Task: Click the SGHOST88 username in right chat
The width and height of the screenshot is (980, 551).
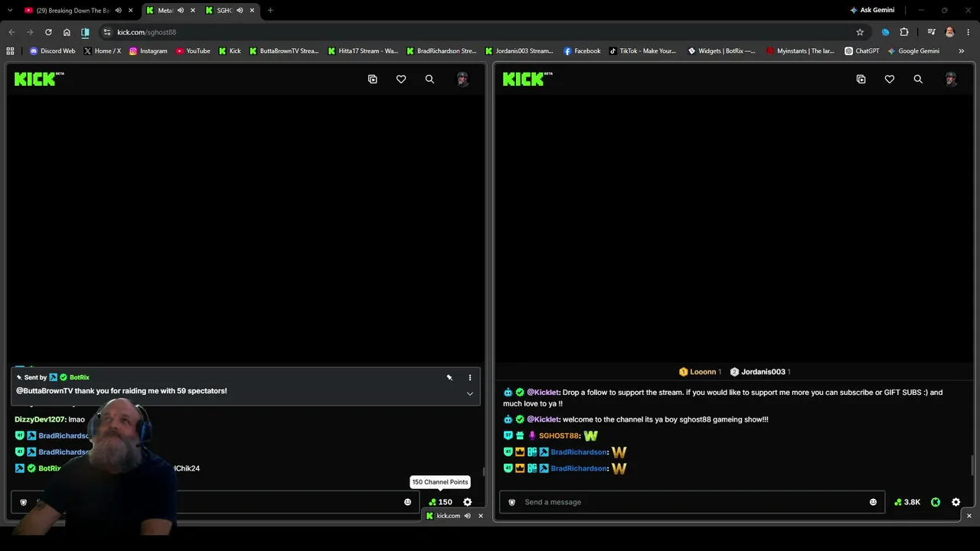Action: (559, 436)
